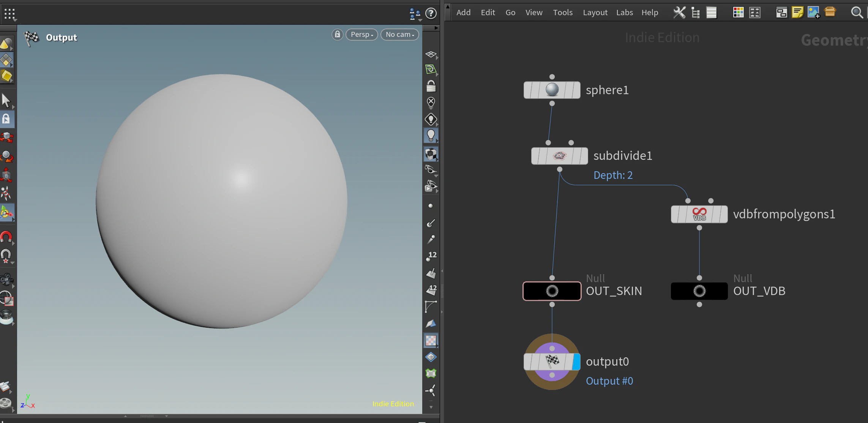Open the node shape palette icon
Screen dimensions: 868x423
coord(755,13)
